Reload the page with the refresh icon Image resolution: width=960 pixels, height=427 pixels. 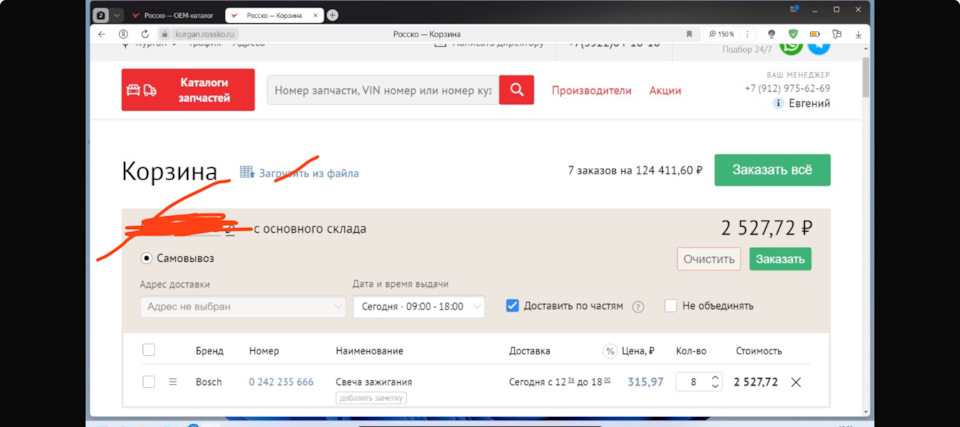pos(145,34)
